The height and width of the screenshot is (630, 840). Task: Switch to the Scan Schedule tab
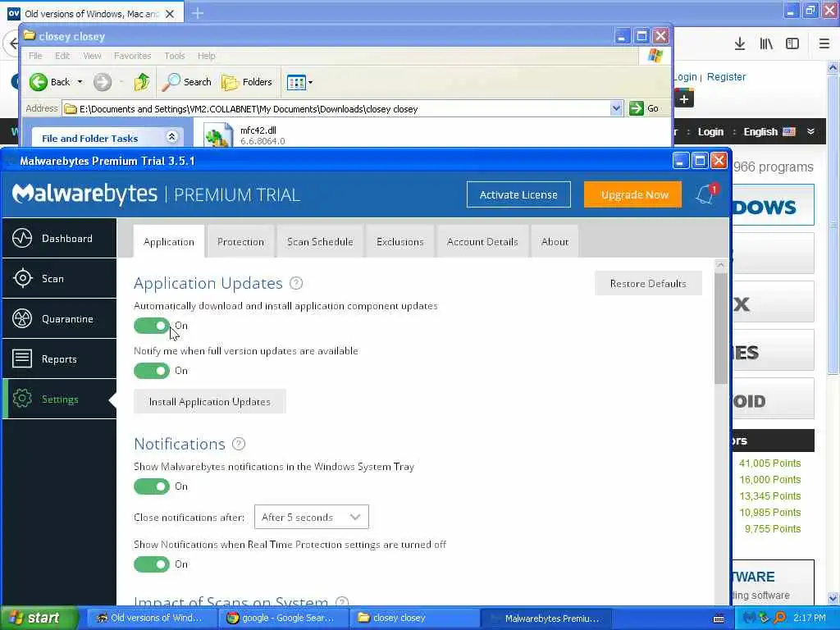(320, 242)
